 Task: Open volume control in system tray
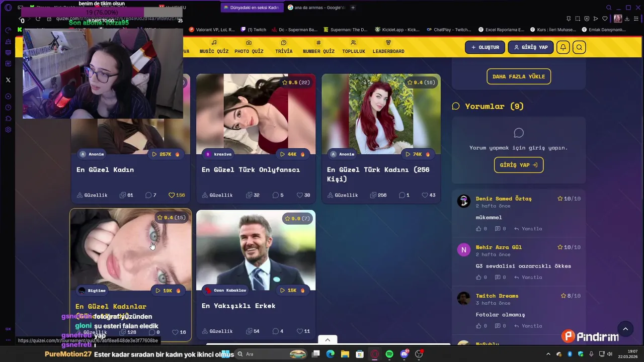point(609,354)
